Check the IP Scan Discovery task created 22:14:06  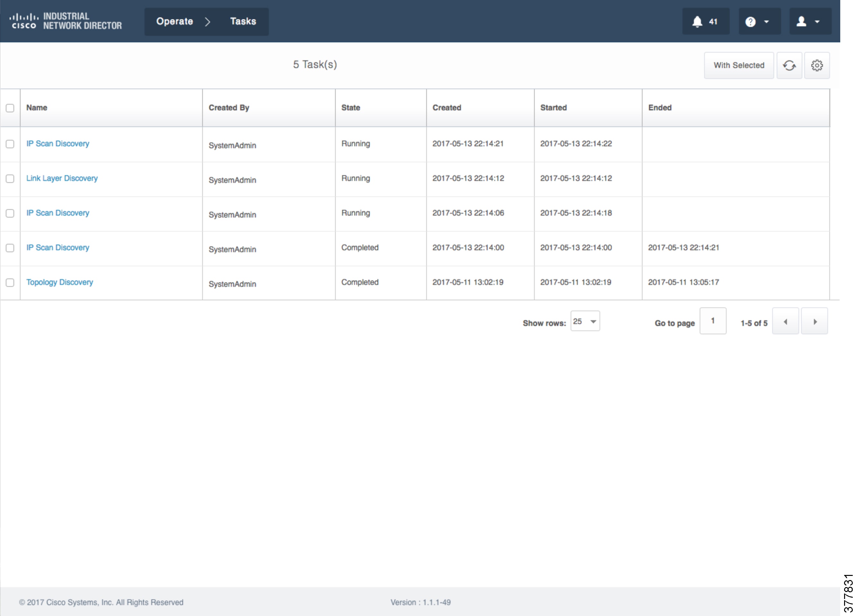(10, 213)
